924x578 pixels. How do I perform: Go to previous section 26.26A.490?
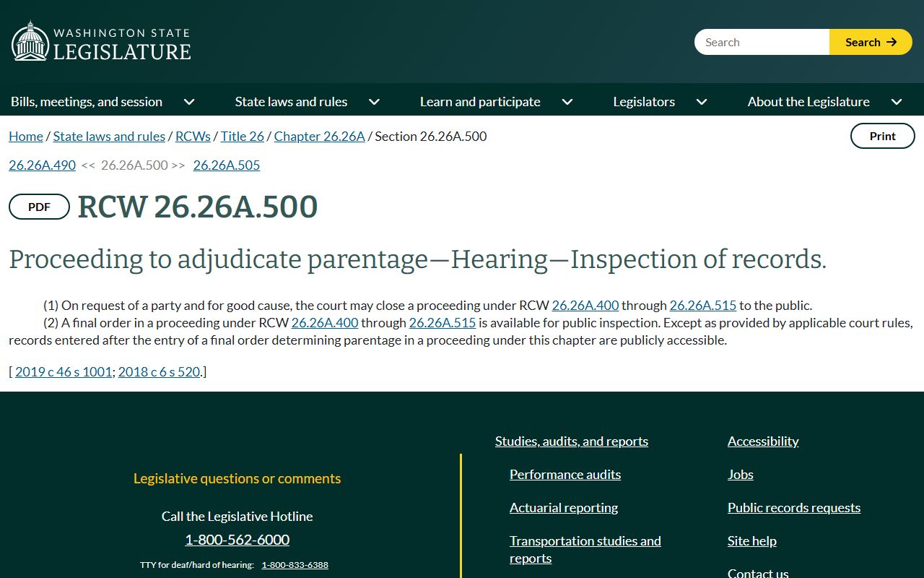(x=42, y=165)
